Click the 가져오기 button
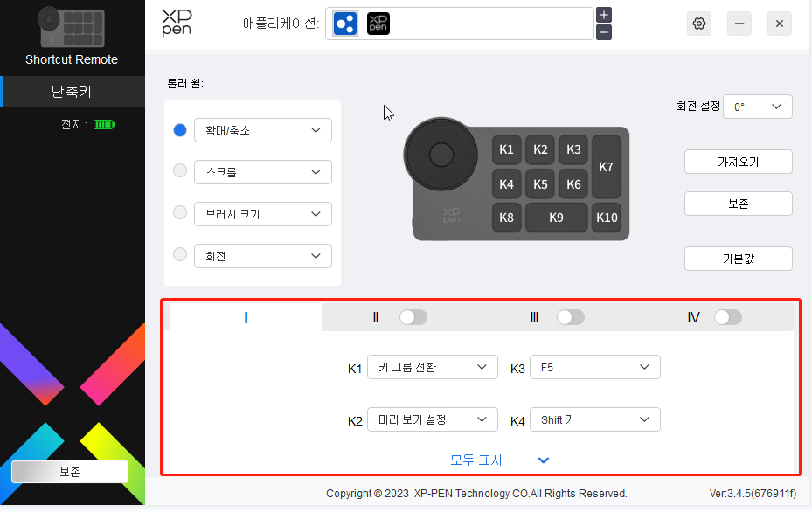This screenshot has height=512, width=812. pyautogui.click(x=738, y=162)
